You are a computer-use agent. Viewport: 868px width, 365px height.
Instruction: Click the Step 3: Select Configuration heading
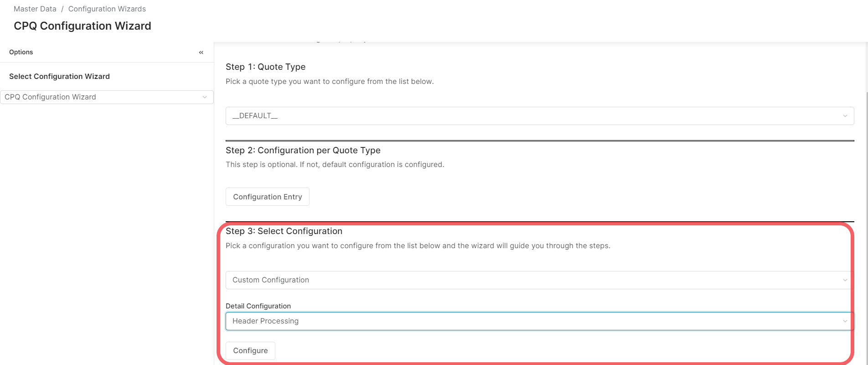click(284, 231)
